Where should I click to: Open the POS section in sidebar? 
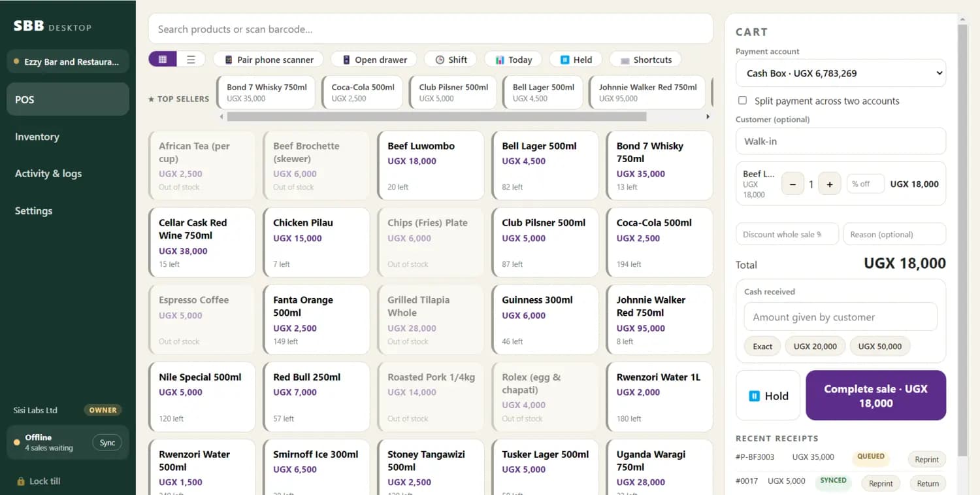68,99
